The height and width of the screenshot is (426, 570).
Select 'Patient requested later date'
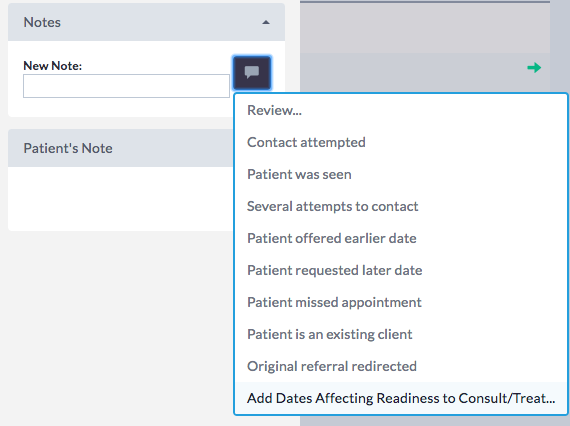[401, 270]
